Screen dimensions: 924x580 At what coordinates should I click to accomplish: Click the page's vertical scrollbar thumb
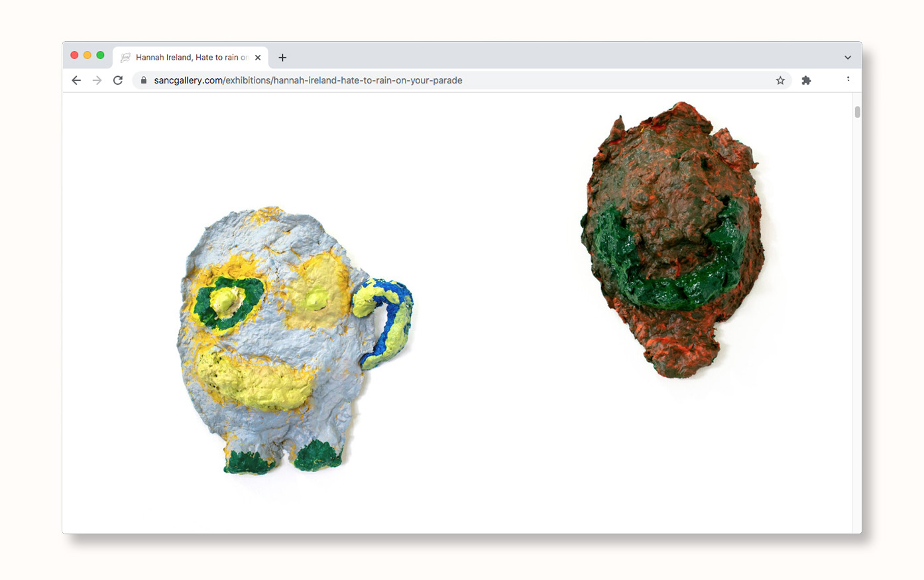point(857,112)
